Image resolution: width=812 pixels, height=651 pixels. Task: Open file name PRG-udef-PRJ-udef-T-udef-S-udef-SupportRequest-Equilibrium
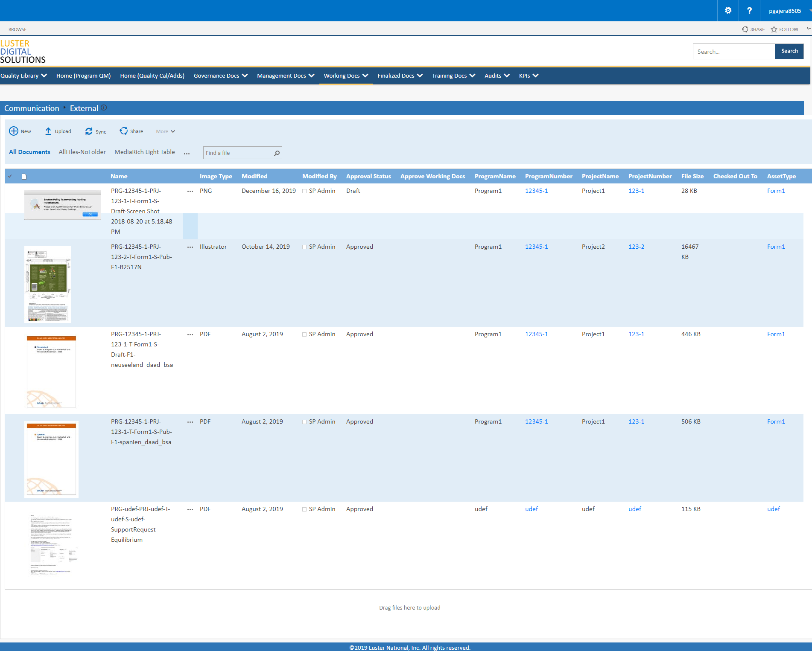[x=140, y=524]
